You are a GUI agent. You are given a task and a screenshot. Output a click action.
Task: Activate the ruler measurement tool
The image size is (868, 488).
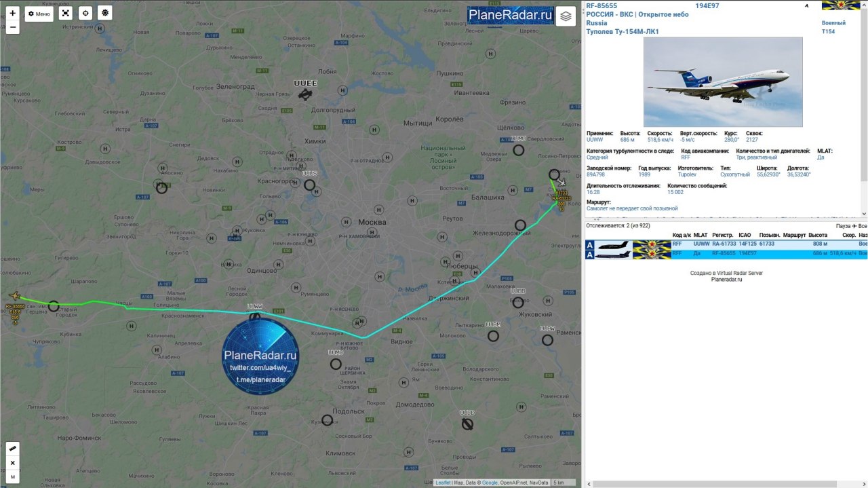click(x=13, y=449)
